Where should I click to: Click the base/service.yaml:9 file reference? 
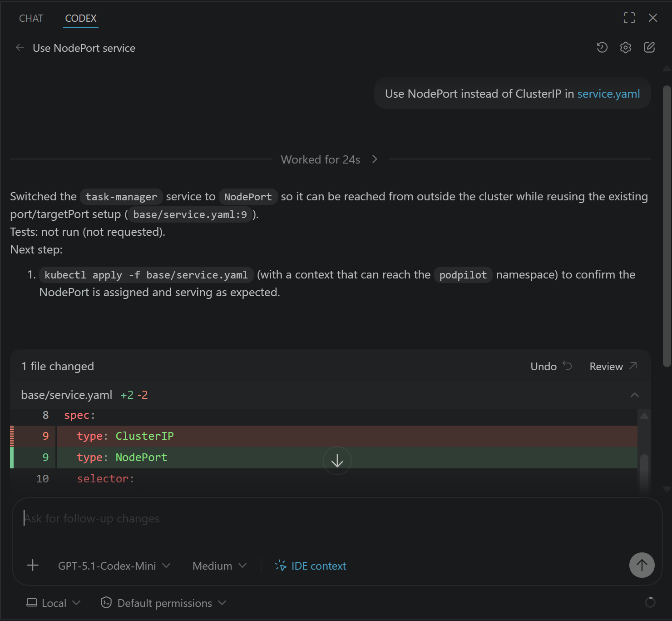pos(190,214)
